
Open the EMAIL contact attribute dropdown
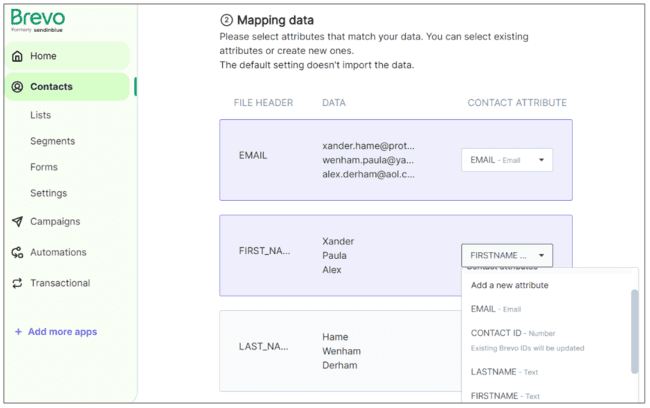pos(506,160)
